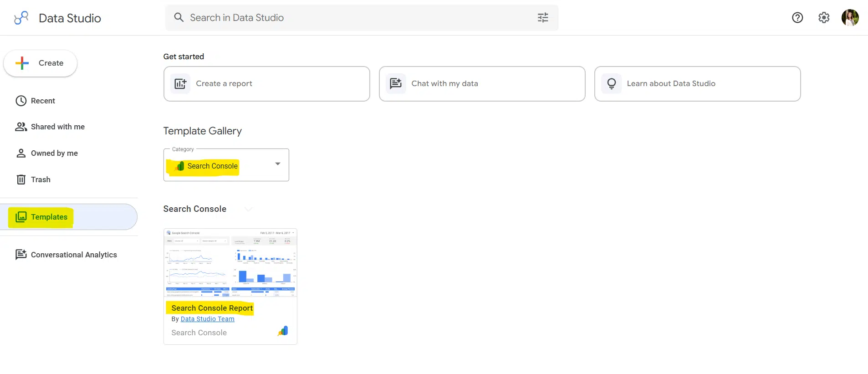The image size is (868, 374).
Task: Select the Templates sidebar item
Action: click(69, 217)
